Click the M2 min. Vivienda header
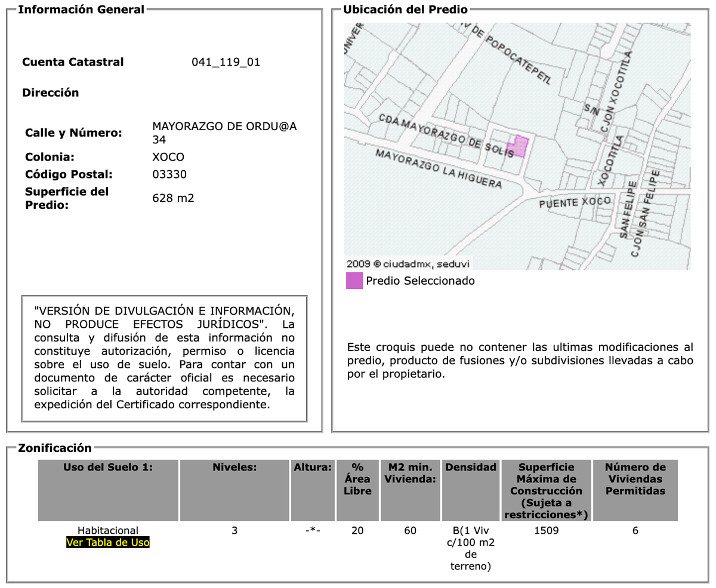716x588 pixels. pyautogui.click(x=410, y=490)
